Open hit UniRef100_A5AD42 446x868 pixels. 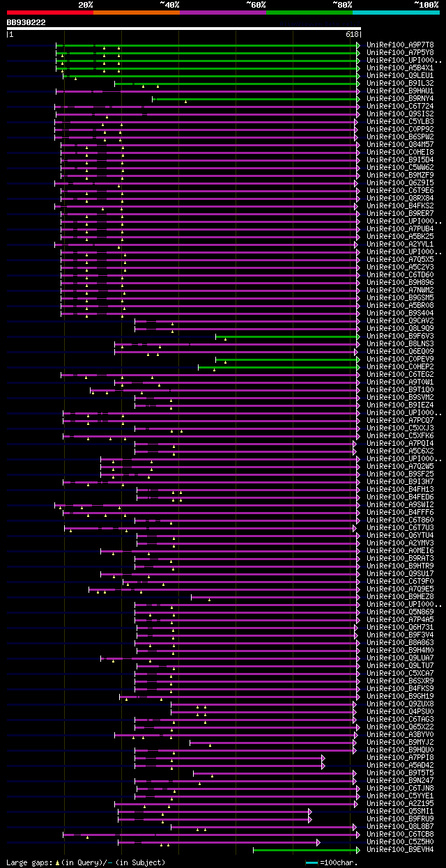click(400, 766)
